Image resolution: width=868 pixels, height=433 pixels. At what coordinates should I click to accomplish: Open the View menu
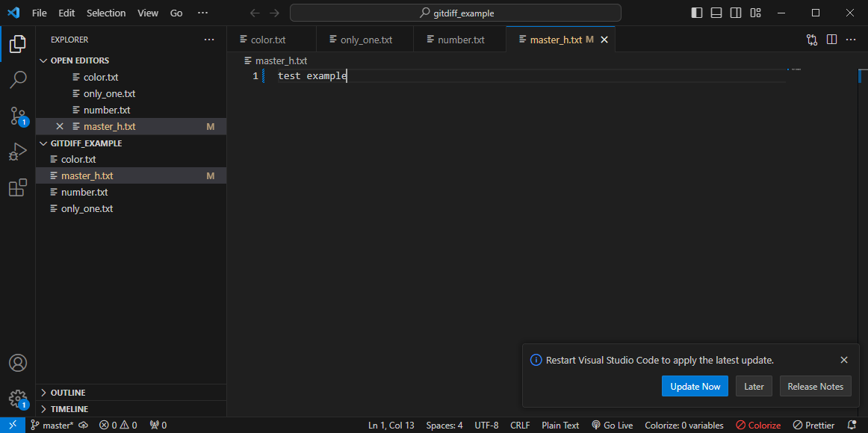tap(148, 13)
